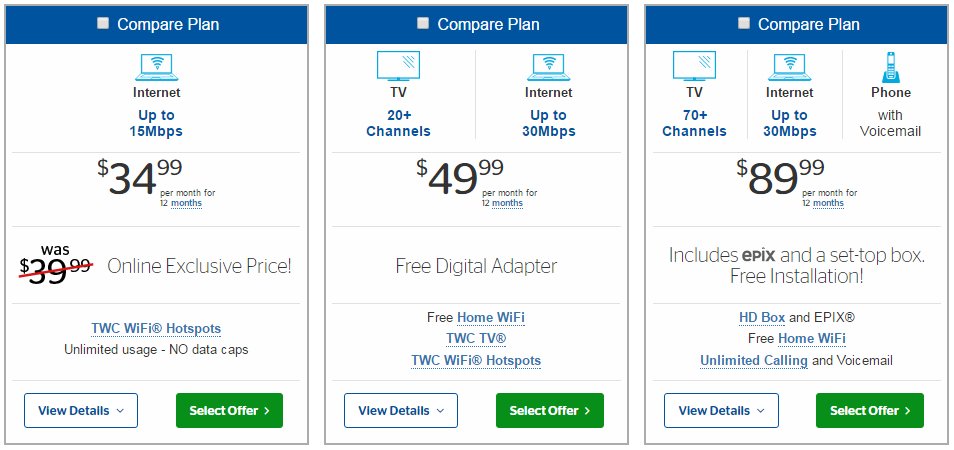
Task: Select Offer for the $89.99 plan
Action: [x=870, y=410]
